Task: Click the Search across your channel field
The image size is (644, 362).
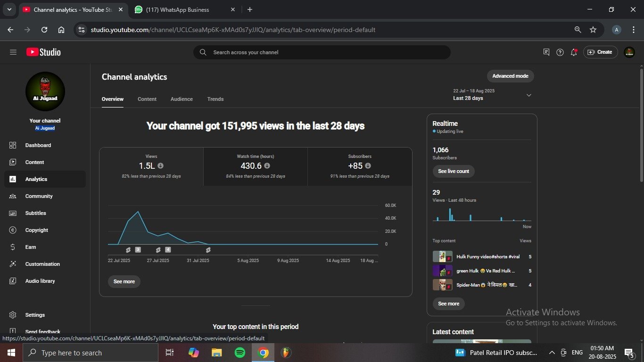Action: click(322, 52)
